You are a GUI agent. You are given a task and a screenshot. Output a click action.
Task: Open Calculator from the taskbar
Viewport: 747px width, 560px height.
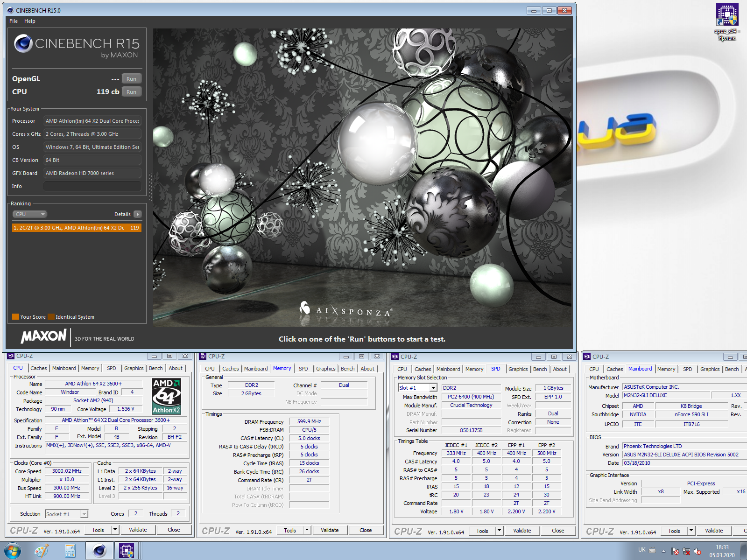tap(70, 551)
